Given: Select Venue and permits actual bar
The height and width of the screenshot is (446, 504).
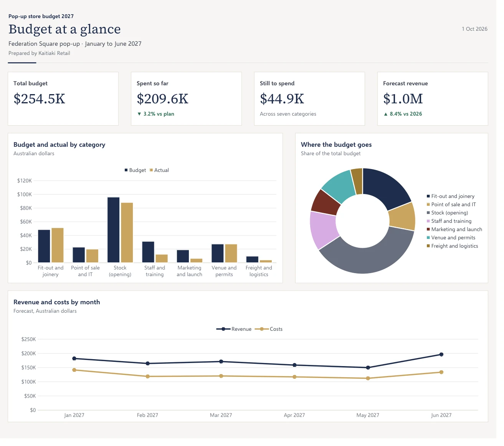Looking at the screenshot, I should 231,254.
